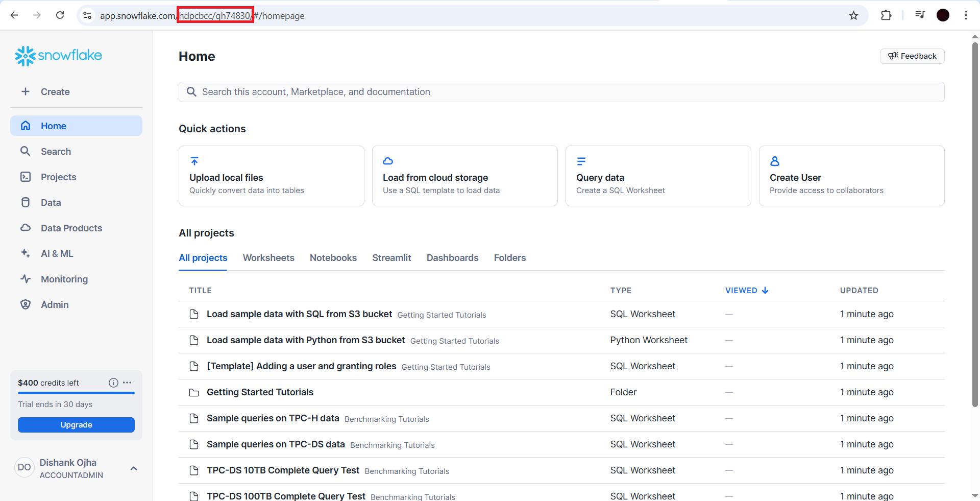Viewport: 980px width, 501px height.
Task: Expand the Dishank Ojha user menu chevron
Action: pyautogui.click(x=134, y=468)
